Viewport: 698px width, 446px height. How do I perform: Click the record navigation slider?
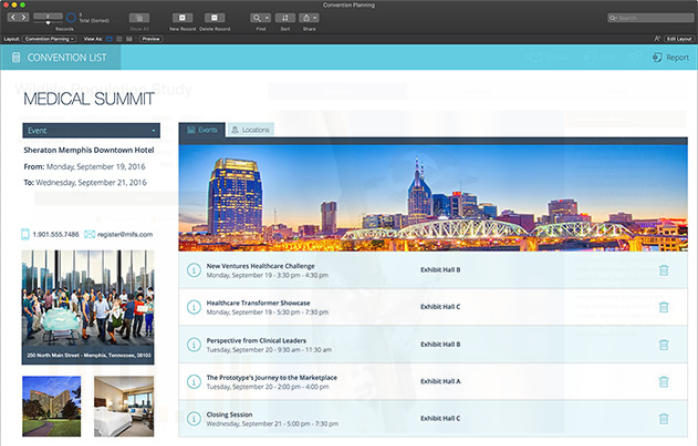pyautogui.click(x=48, y=22)
